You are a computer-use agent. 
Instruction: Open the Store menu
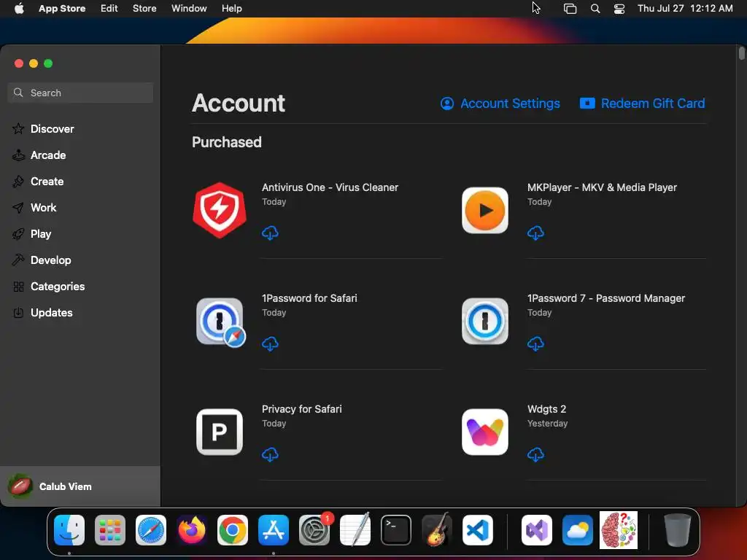144,8
